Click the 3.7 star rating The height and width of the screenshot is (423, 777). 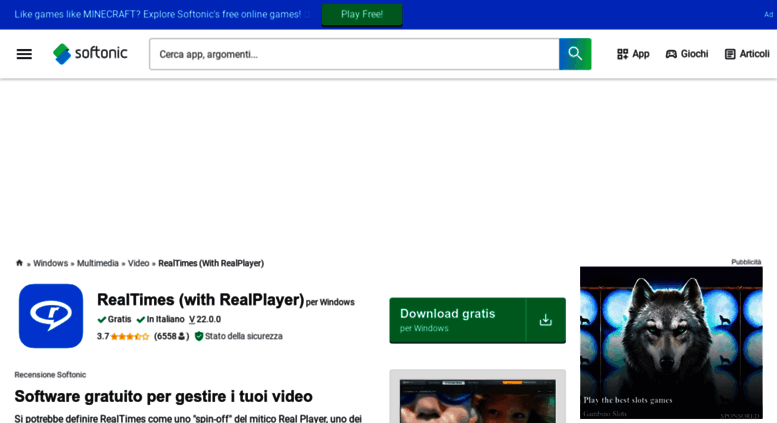123,336
